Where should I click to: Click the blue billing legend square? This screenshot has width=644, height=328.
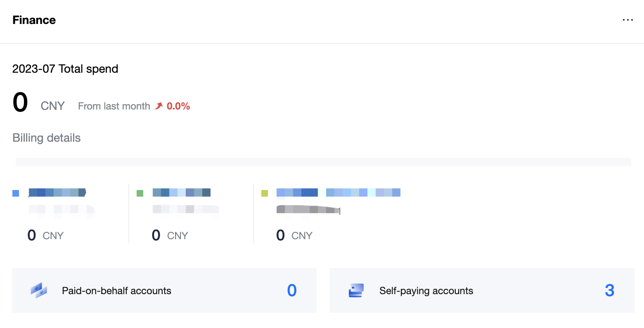(16, 193)
